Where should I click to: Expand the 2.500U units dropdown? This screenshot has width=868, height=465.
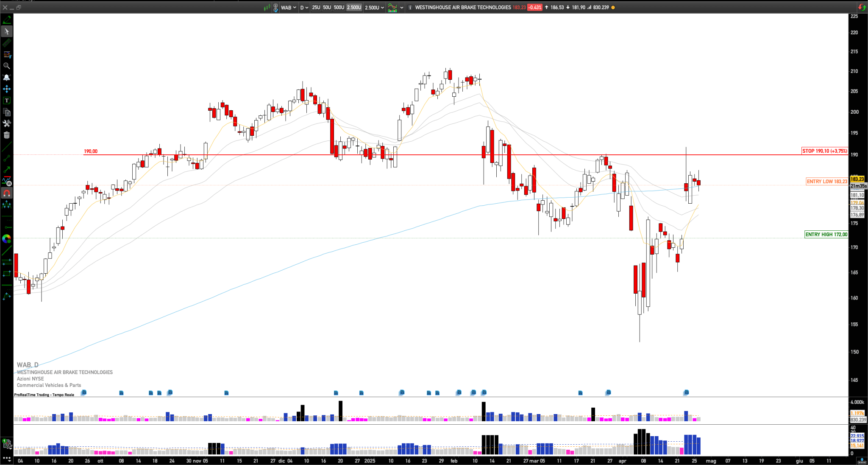click(374, 7)
